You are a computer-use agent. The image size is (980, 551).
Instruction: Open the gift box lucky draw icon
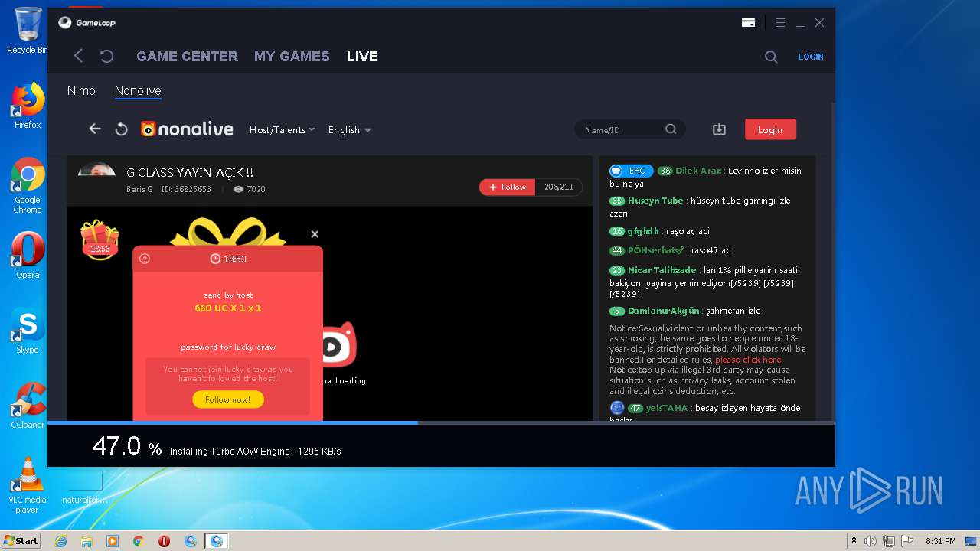(100, 239)
